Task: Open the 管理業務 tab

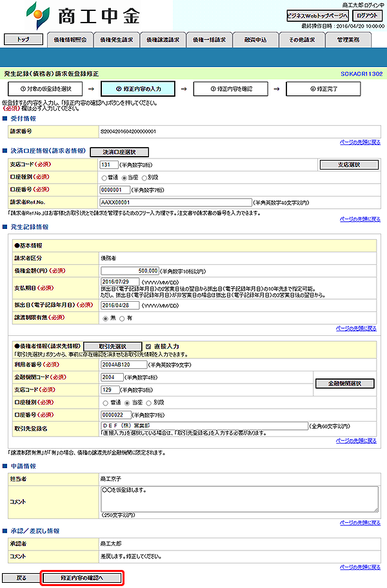Action: pos(348,40)
